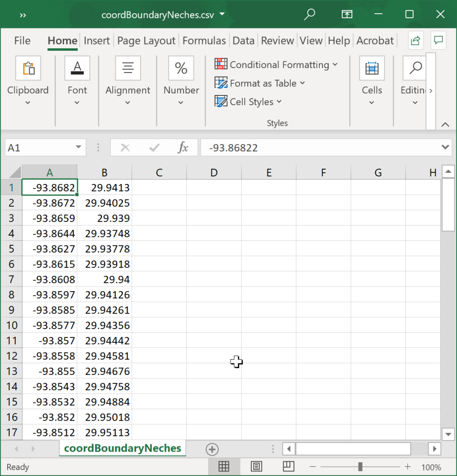Open the Acrobat tab
Image resolution: width=457 pixels, height=476 pixels.
tap(375, 41)
